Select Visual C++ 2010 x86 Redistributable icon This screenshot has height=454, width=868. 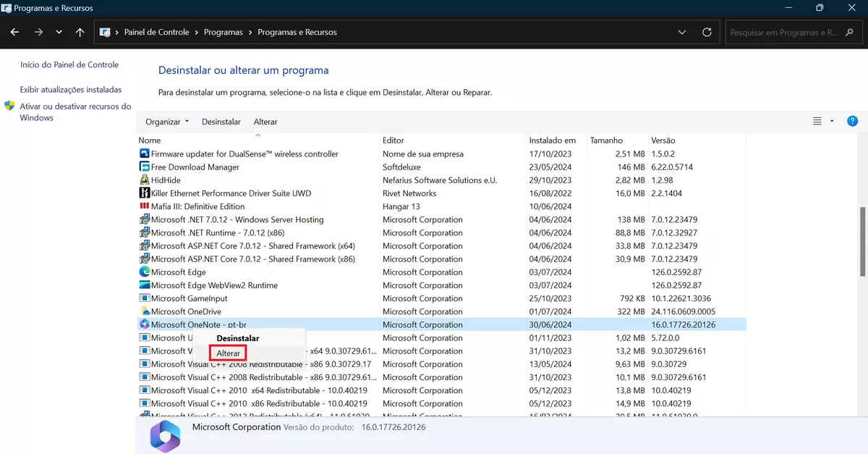[144, 404]
